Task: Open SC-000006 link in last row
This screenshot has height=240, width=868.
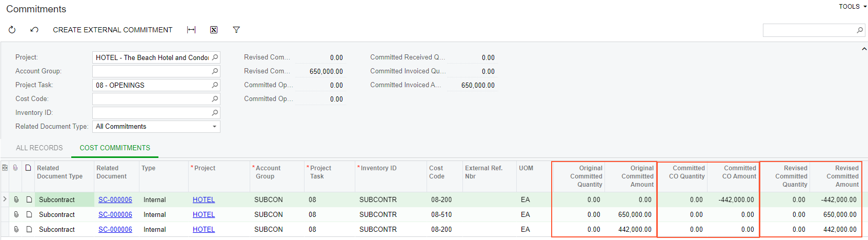Action: point(115,229)
